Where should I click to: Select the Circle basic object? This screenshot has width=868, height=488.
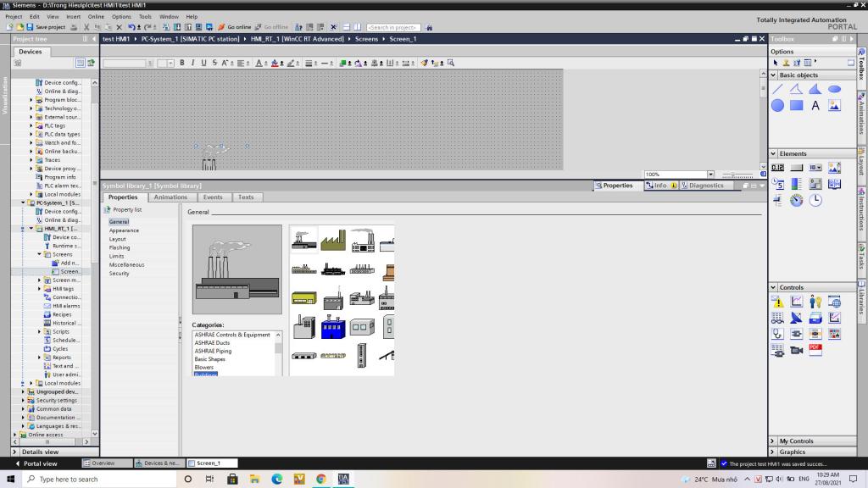(x=778, y=105)
